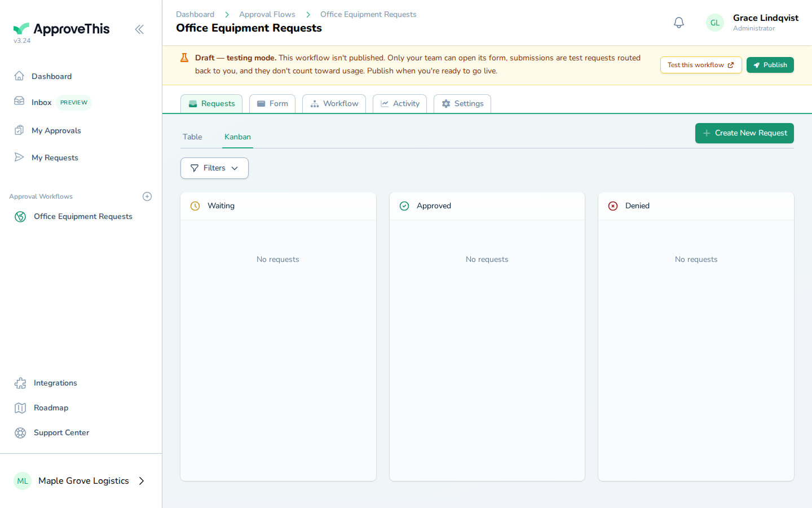This screenshot has width=812, height=508.
Task: Click the v3.24 version label
Action: click(22, 41)
